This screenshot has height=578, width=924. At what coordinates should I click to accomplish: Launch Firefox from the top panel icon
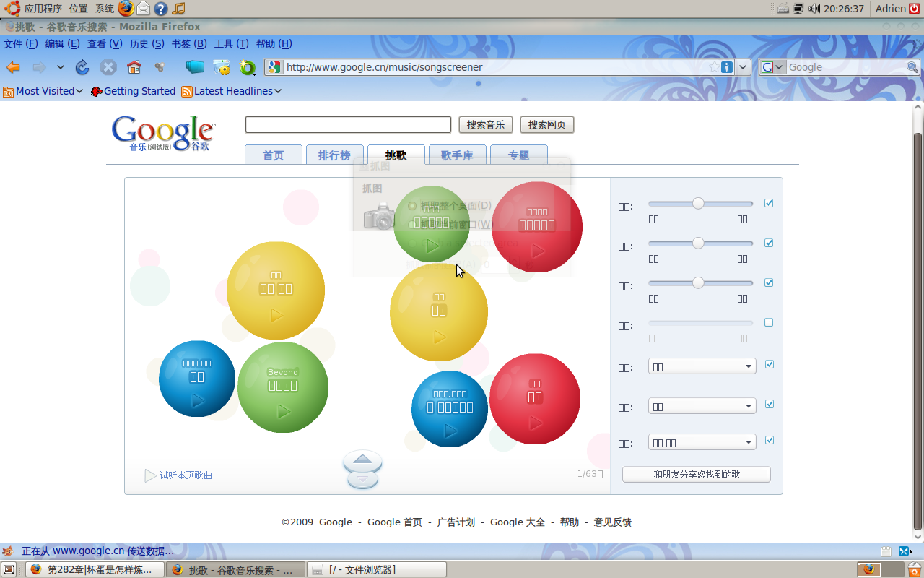pyautogui.click(x=126, y=9)
